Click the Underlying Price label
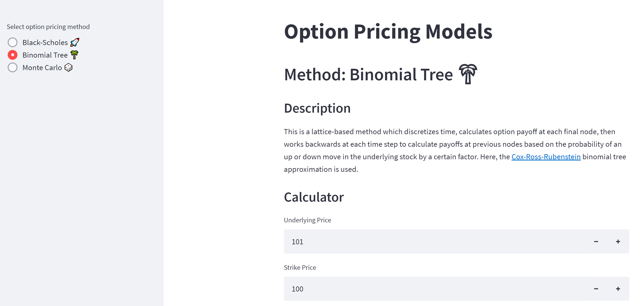Viewport: 644px width, 306px height. pyautogui.click(x=307, y=220)
